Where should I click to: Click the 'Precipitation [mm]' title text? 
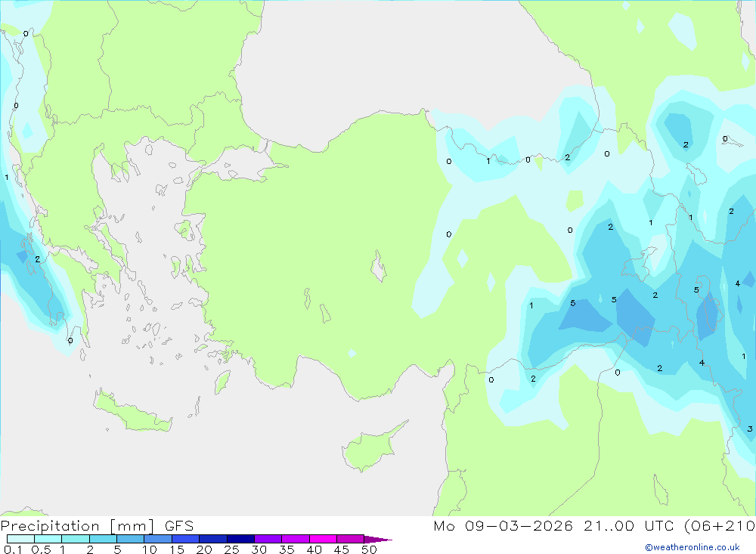pos(78,526)
